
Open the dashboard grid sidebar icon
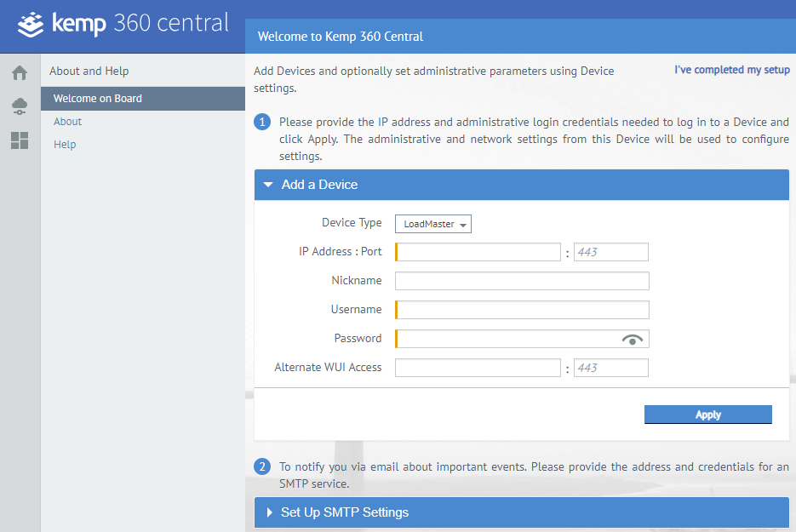[20, 140]
